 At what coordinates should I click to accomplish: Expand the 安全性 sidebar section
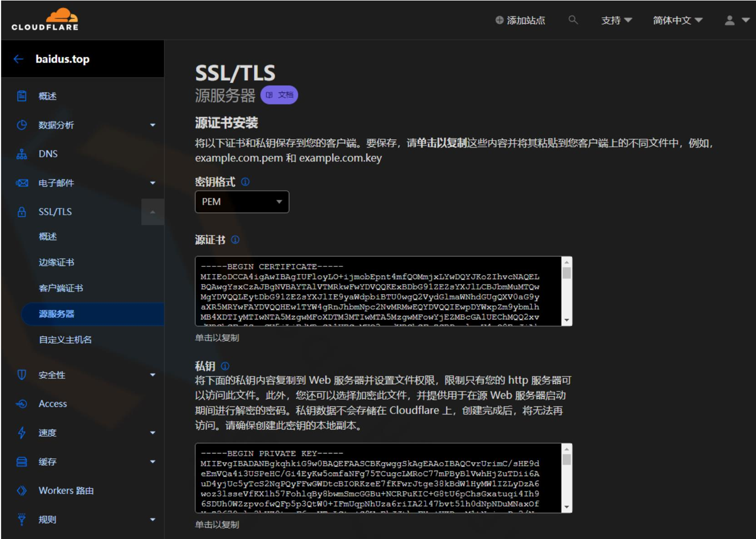coord(153,375)
